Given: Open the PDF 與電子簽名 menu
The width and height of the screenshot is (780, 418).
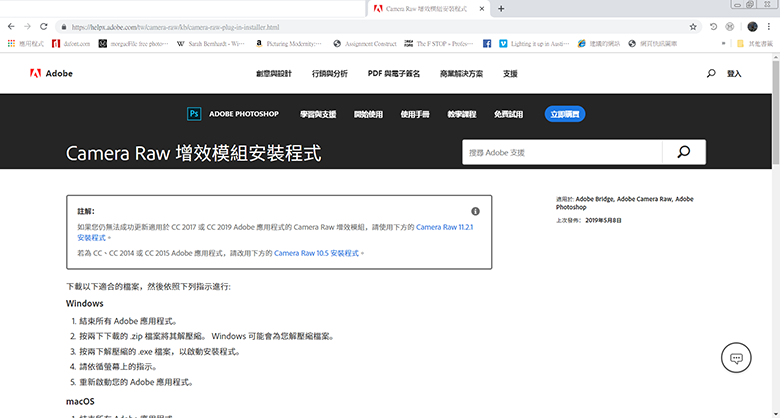Looking at the screenshot, I should 393,74.
